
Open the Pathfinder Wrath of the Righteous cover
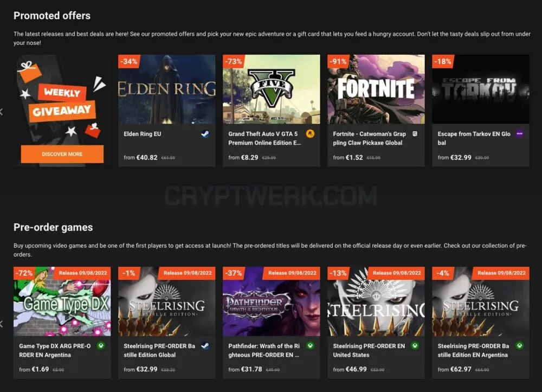[x=272, y=301]
